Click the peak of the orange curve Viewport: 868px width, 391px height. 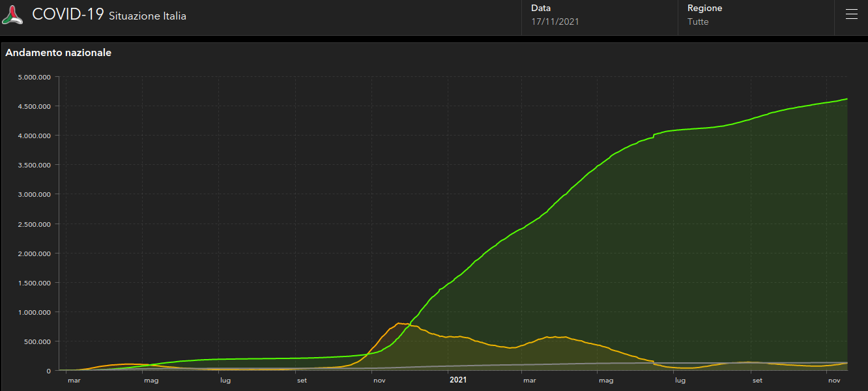[399, 323]
